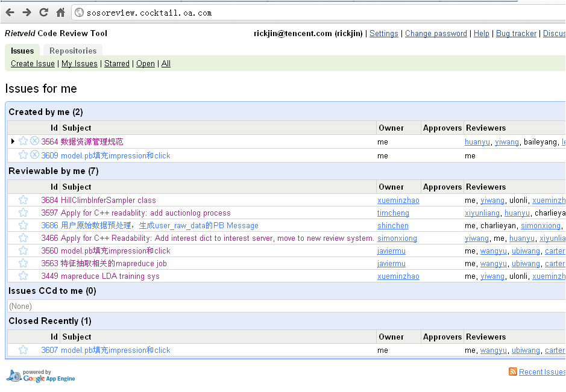This screenshot has height=392, width=566.
Task: Switch to the Repositories tab
Action: pyautogui.click(x=73, y=51)
